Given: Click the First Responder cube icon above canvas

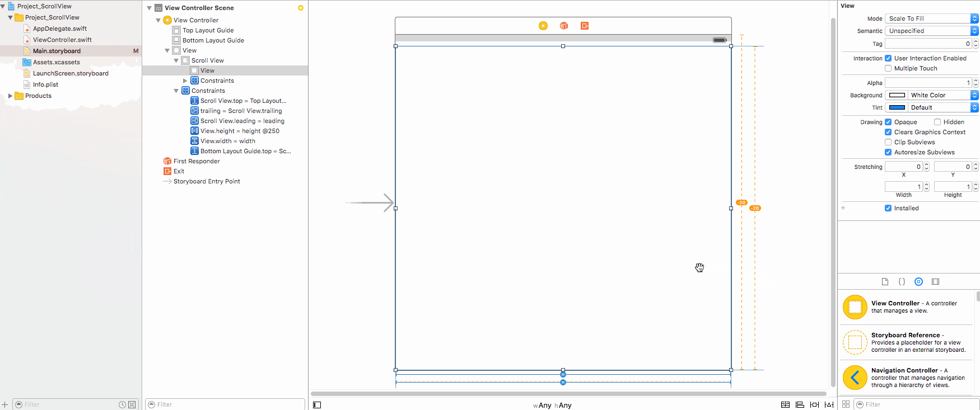Looking at the screenshot, I should (564, 26).
